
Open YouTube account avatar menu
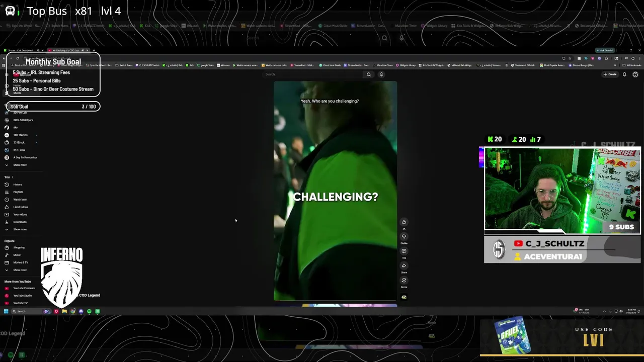tap(635, 74)
